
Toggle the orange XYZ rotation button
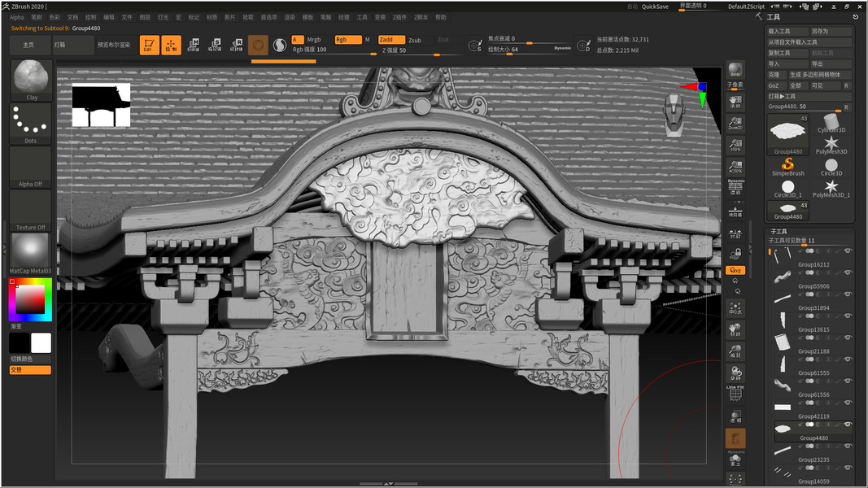click(735, 271)
